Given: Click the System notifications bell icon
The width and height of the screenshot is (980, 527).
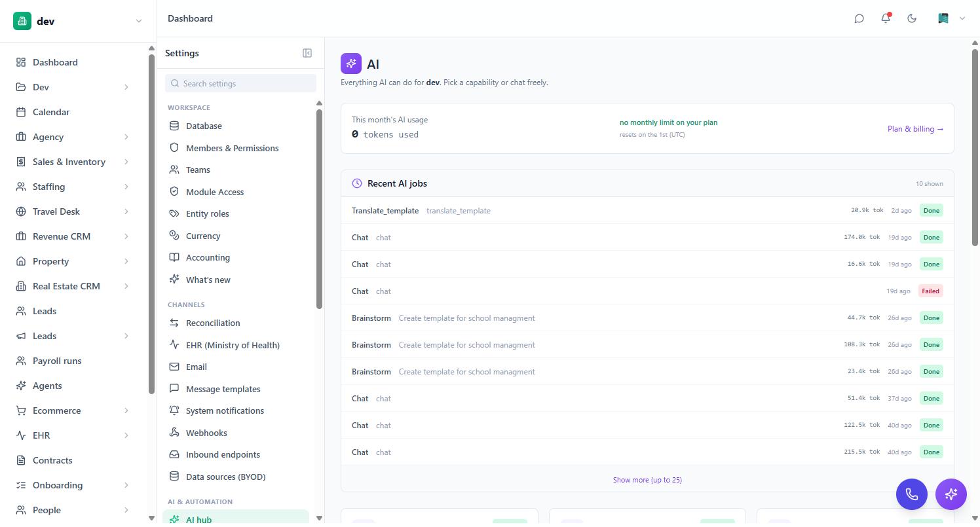Looking at the screenshot, I should point(174,410).
